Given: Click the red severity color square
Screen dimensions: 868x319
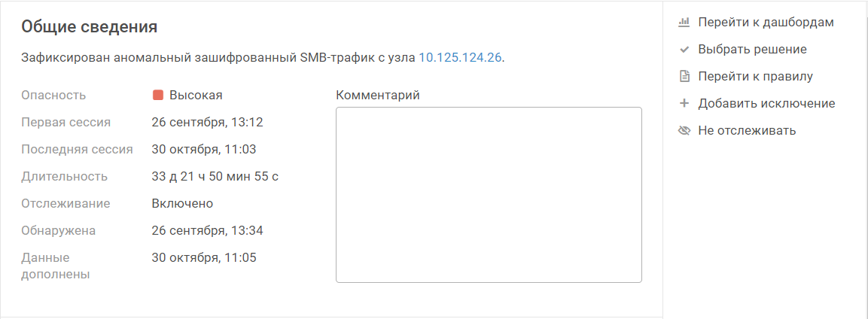Looking at the screenshot, I should click(x=158, y=96).
